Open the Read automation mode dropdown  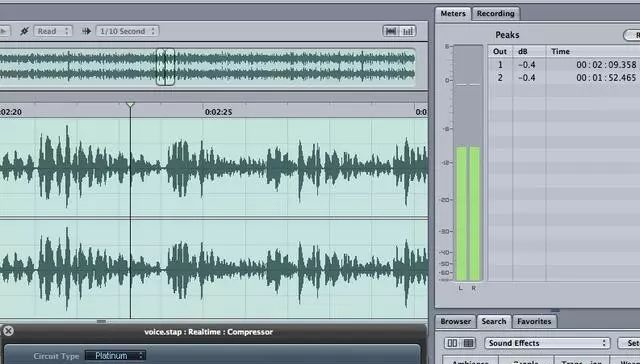coord(53,31)
